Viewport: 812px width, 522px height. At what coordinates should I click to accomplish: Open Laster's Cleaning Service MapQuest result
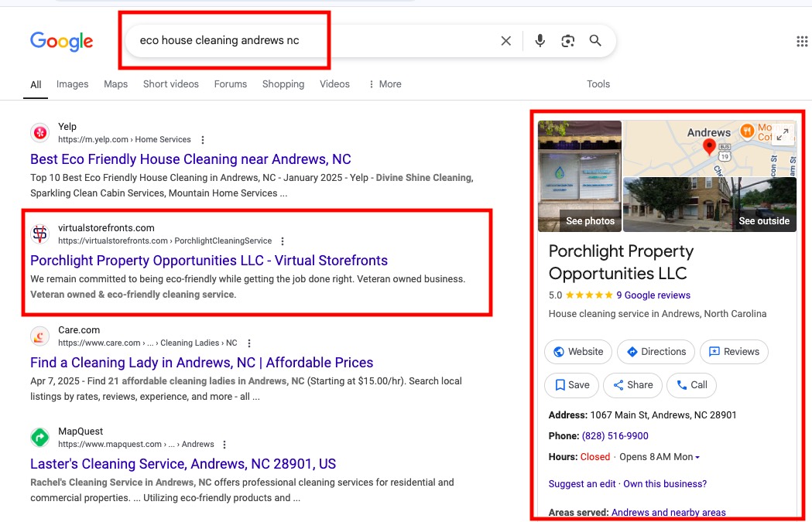183,464
